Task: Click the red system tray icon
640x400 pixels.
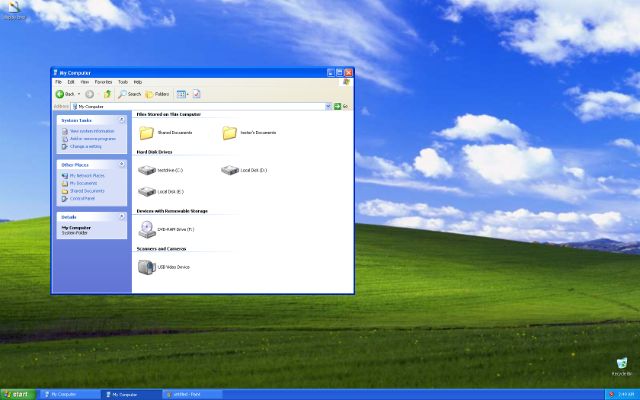Action: (x=611, y=394)
